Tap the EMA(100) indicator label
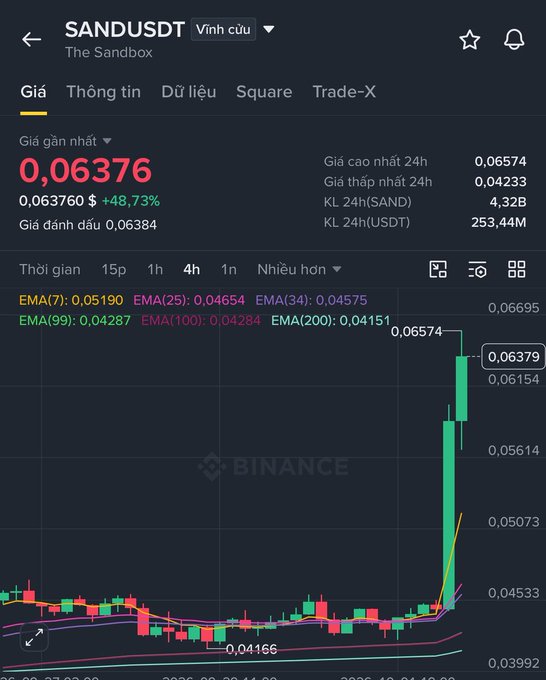This screenshot has height=680, width=546. [201, 320]
